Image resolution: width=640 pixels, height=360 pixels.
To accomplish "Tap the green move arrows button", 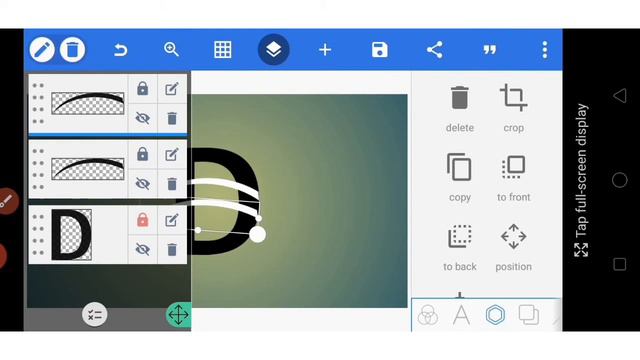I will 179,315.
